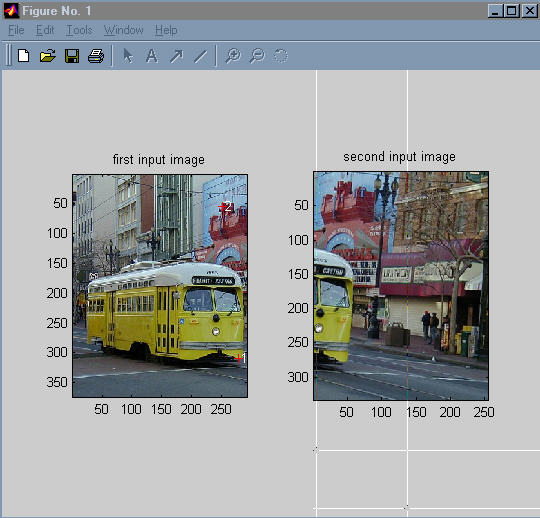Activate the Zoom Out magnifier tool

coord(257,55)
